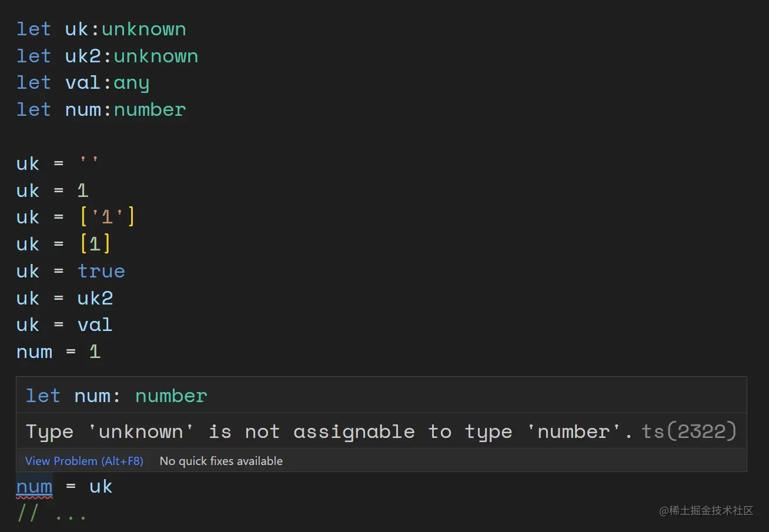Click uk at the end of 'num = uk'

(x=101, y=487)
